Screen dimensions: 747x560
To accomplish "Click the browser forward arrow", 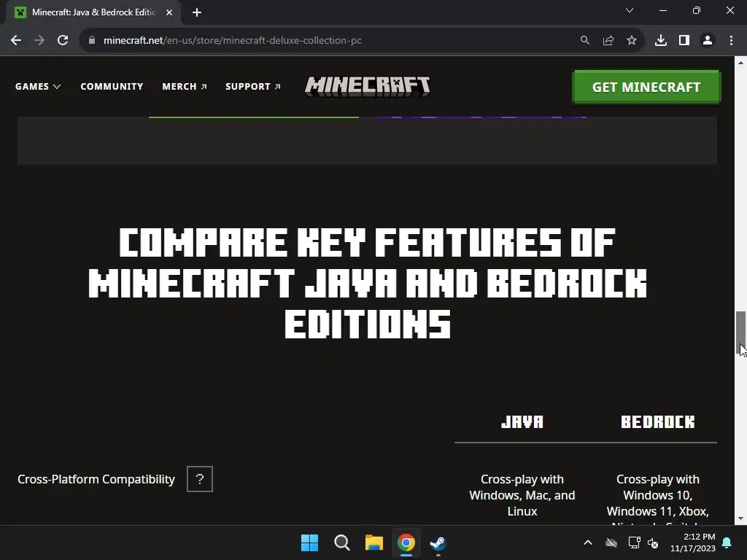I will 39,41.
